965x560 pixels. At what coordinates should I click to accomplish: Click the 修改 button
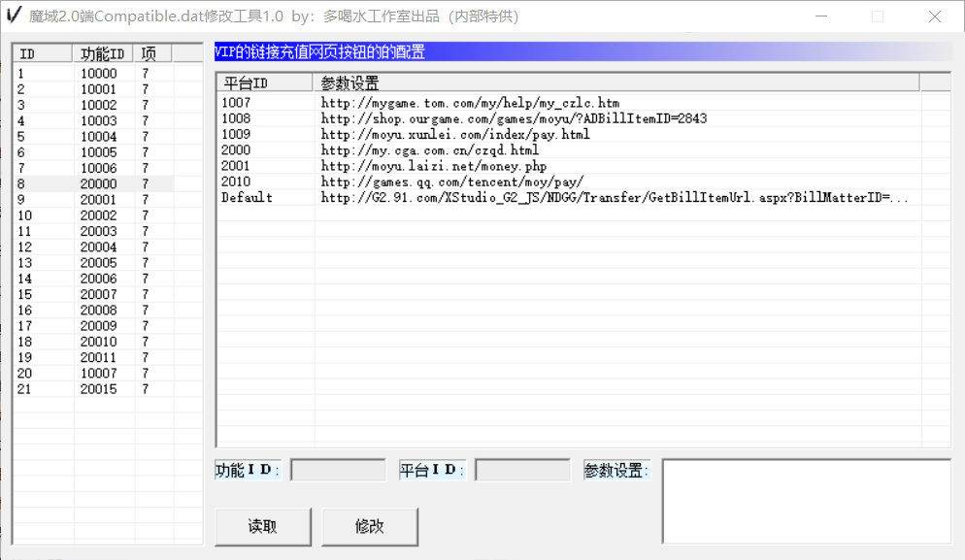pos(369,526)
